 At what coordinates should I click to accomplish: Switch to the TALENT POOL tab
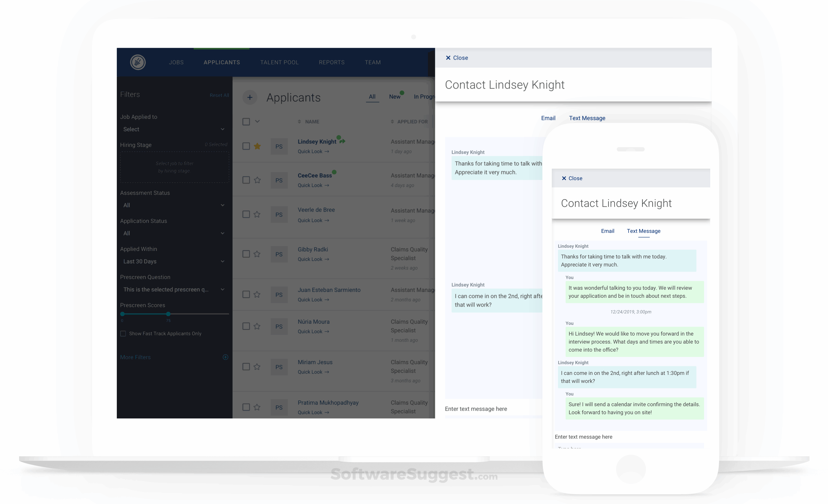point(279,62)
